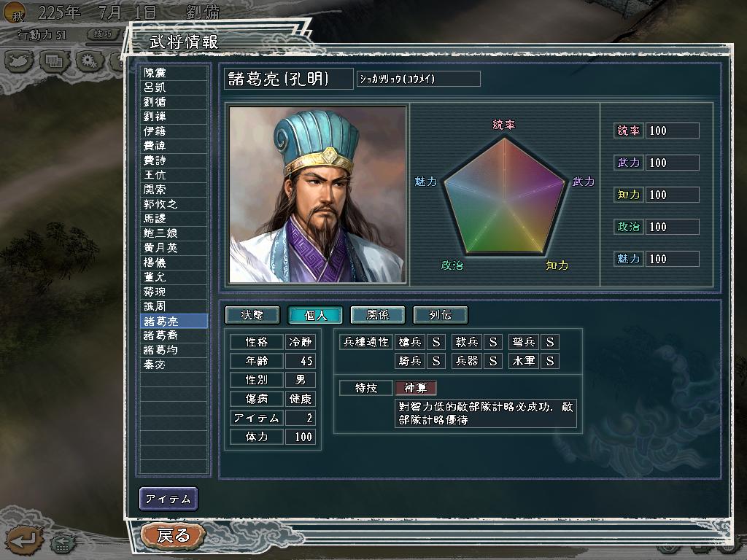Select 諸葛均 in the officer list
Image resolution: width=747 pixels, height=560 pixels.
click(174, 350)
